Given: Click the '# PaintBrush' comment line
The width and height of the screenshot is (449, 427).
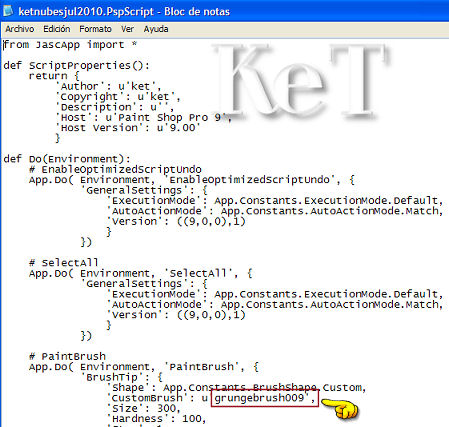Looking at the screenshot, I should [x=67, y=356].
